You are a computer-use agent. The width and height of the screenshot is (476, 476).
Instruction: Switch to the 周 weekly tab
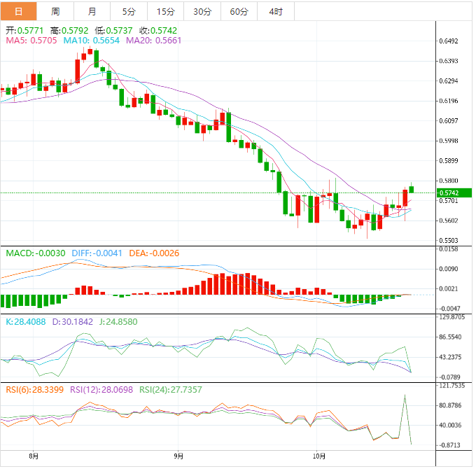tap(55, 11)
